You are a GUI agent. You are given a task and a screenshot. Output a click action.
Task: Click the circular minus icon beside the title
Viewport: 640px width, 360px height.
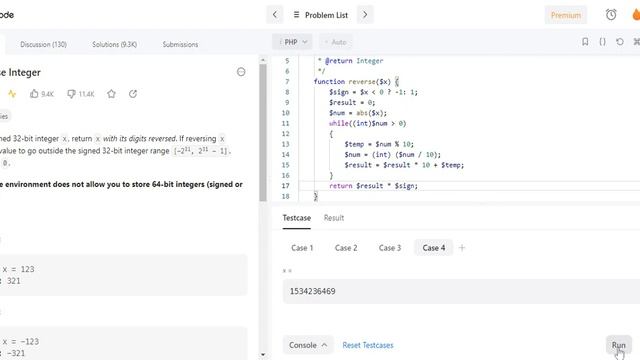tap(241, 72)
